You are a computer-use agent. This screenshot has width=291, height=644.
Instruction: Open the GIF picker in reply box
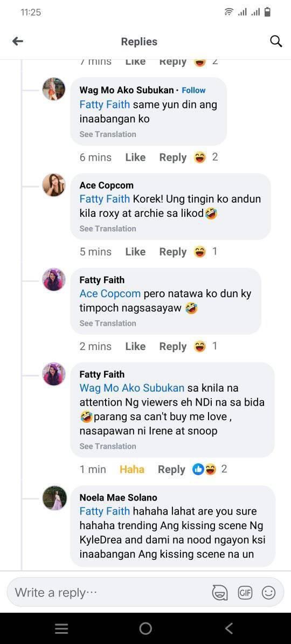pyautogui.click(x=245, y=593)
